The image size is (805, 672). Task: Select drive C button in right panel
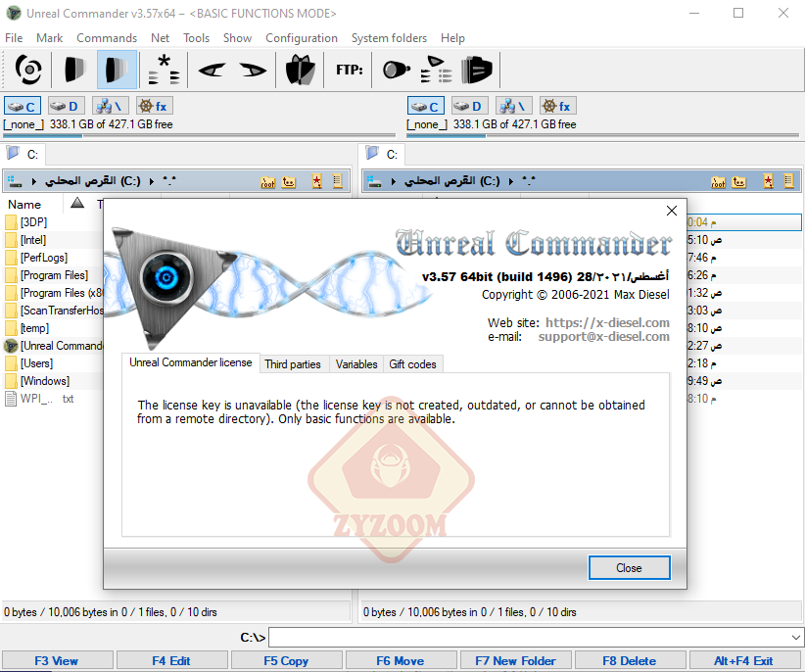(x=426, y=106)
